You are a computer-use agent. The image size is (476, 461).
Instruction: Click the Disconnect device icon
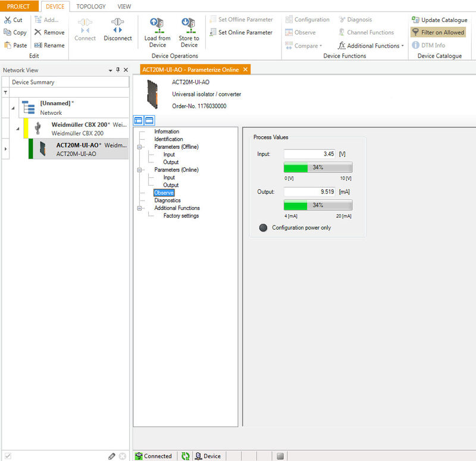pos(117,25)
